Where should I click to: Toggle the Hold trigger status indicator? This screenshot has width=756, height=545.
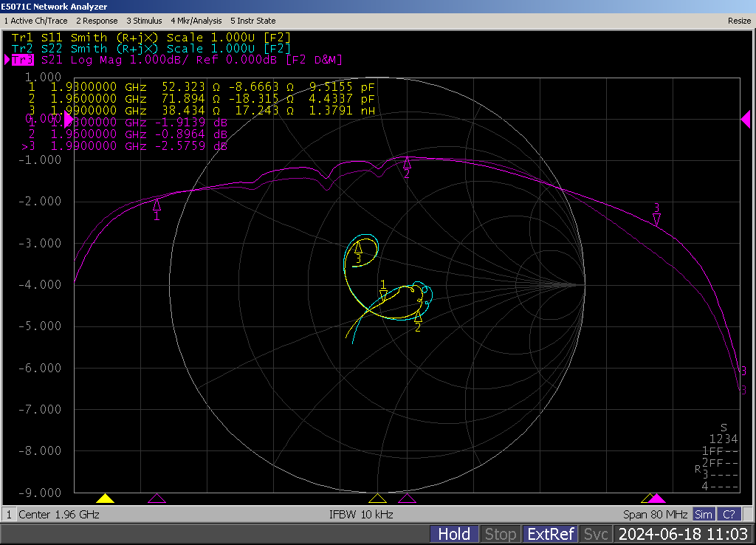tap(453, 534)
